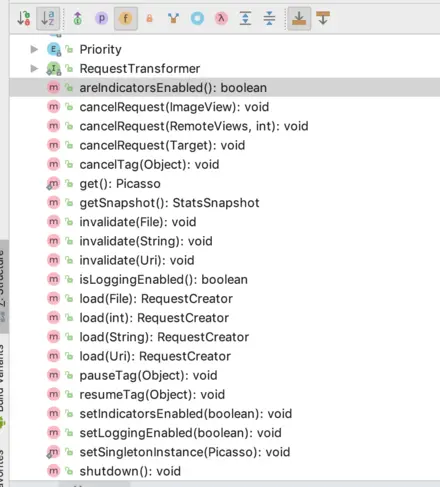The image size is (440, 487).
Task: Toggle Show non-public lock icon
Action: [x=149, y=18]
